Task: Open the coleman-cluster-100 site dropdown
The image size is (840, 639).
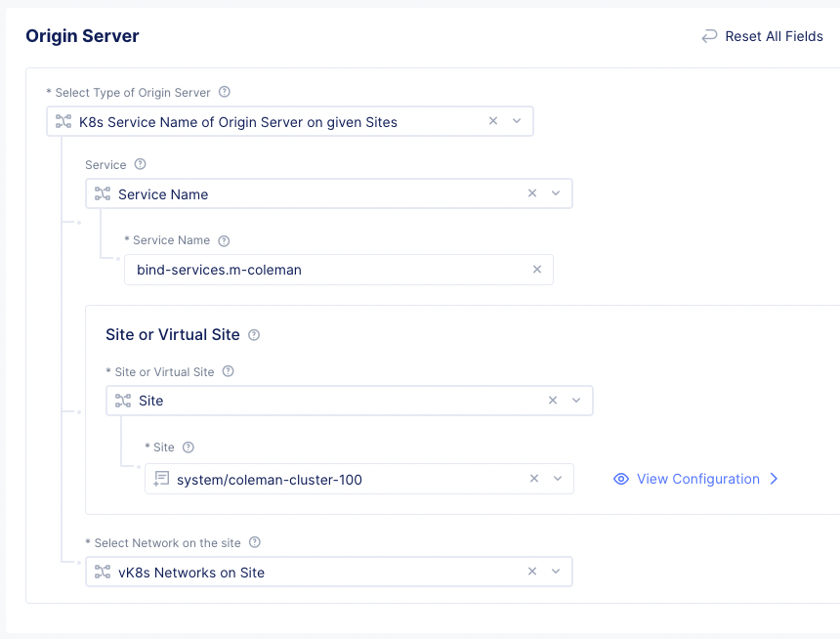Action: pos(558,479)
